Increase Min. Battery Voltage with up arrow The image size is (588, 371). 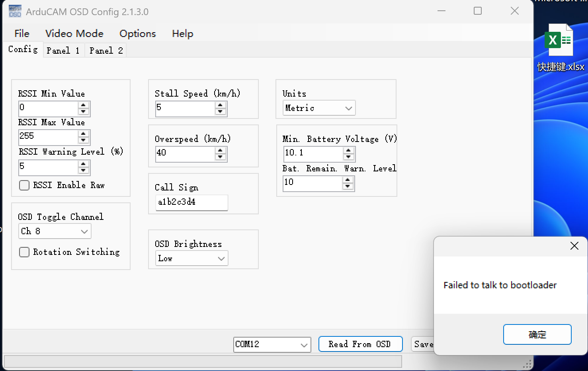click(348, 151)
